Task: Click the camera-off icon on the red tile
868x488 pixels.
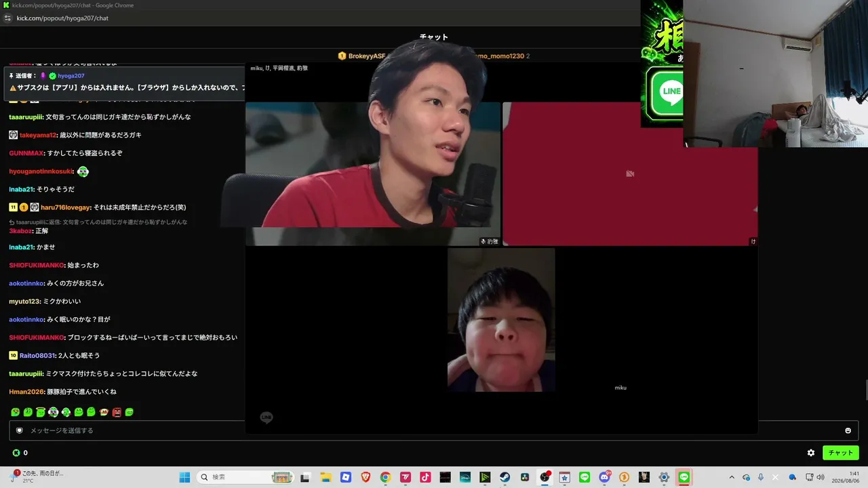Action: 630,174
